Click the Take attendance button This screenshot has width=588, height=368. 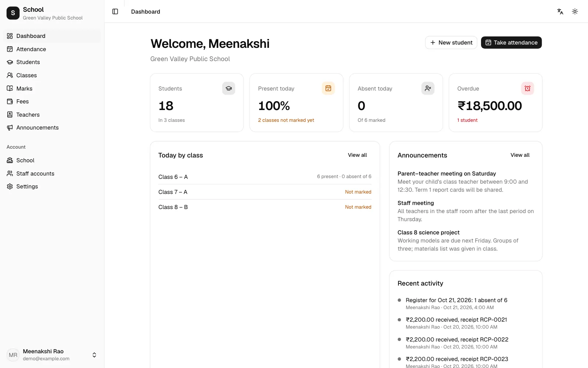(511, 43)
